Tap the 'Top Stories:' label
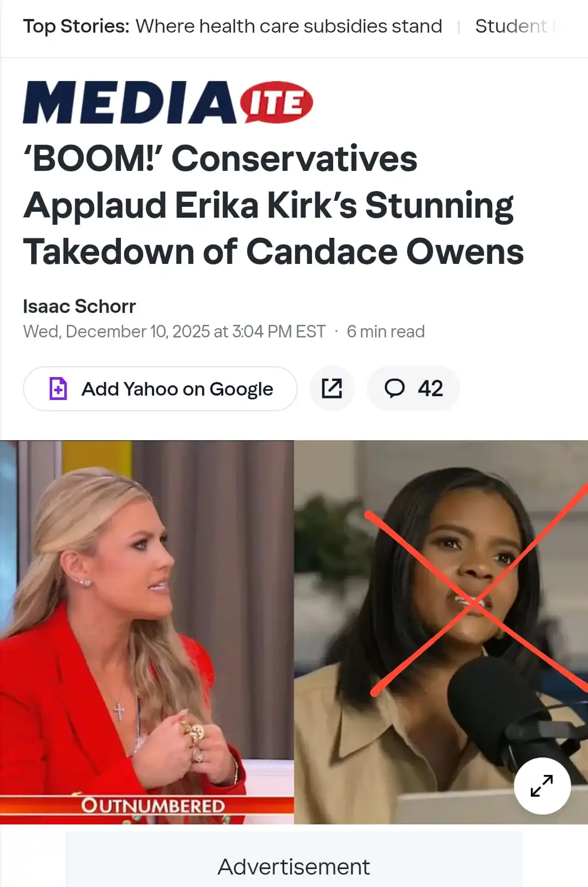Image resolution: width=588 pixels, height=887 pixels. pyautogui.click(x=76, y=26)
